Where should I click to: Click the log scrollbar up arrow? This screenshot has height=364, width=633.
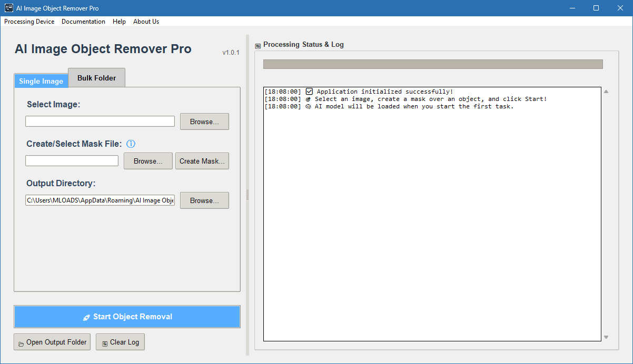click(606, 92)
